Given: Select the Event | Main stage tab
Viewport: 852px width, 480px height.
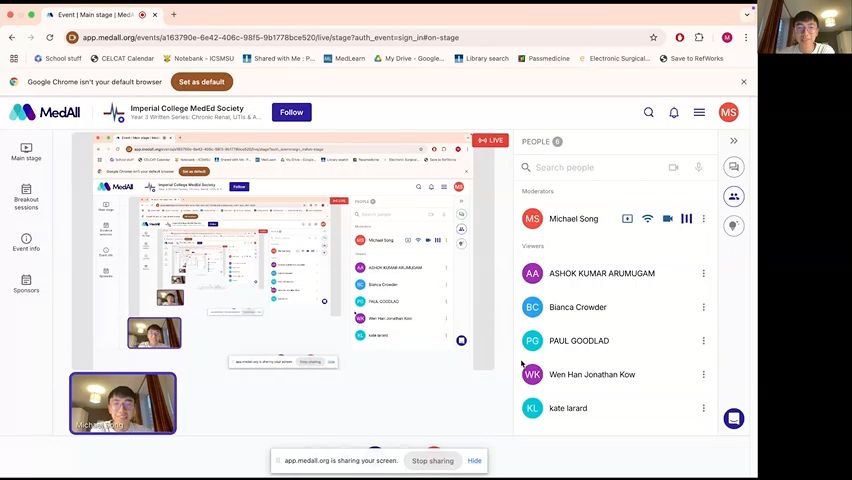Looking at the screenshot, I should pyautogui.click(x=96, y=15).
